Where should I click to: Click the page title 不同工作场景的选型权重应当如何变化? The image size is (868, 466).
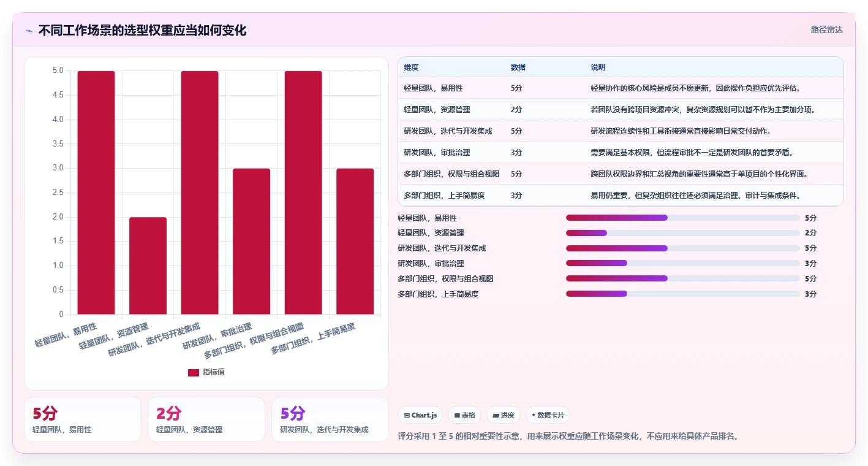pyautogui.click(x=142, y=31)
